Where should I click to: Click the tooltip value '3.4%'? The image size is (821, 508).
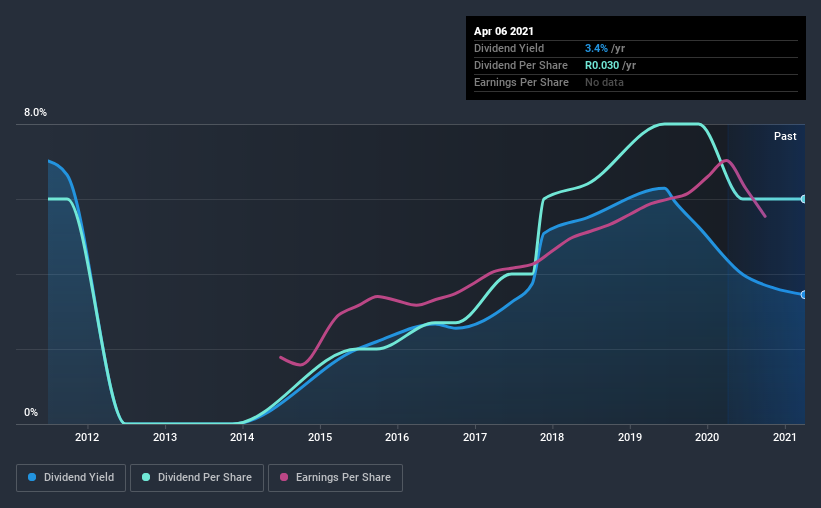coord(596,48)
